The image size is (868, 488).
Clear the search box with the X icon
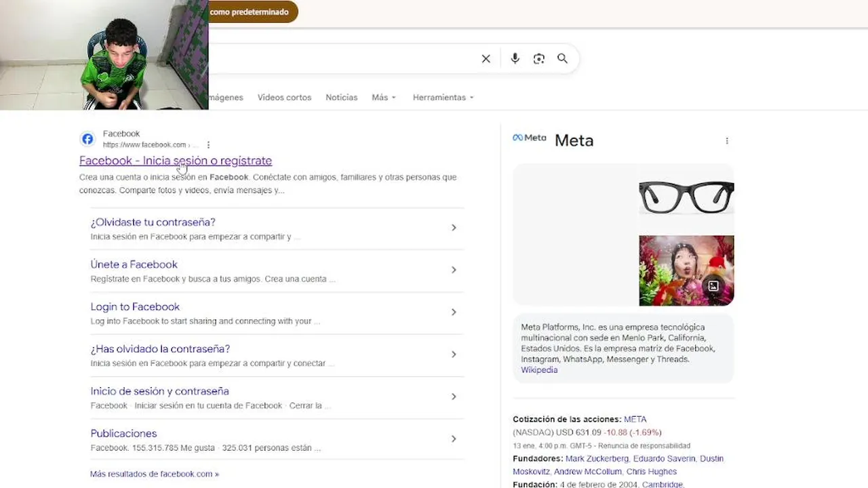486,59
